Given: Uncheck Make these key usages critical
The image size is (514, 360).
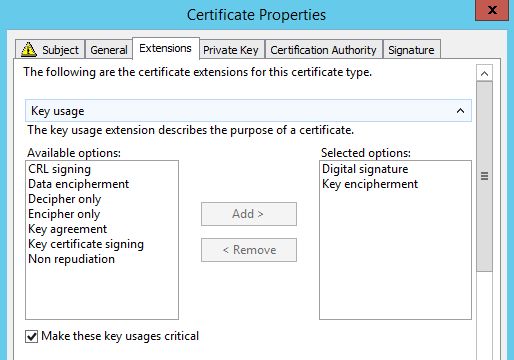Looking at the screenshot, I should (x=32, y=336).
